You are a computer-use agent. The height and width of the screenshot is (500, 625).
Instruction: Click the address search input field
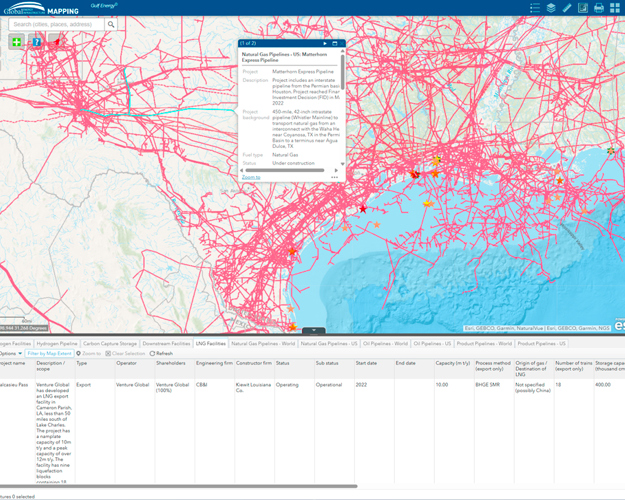click(55, 24)
